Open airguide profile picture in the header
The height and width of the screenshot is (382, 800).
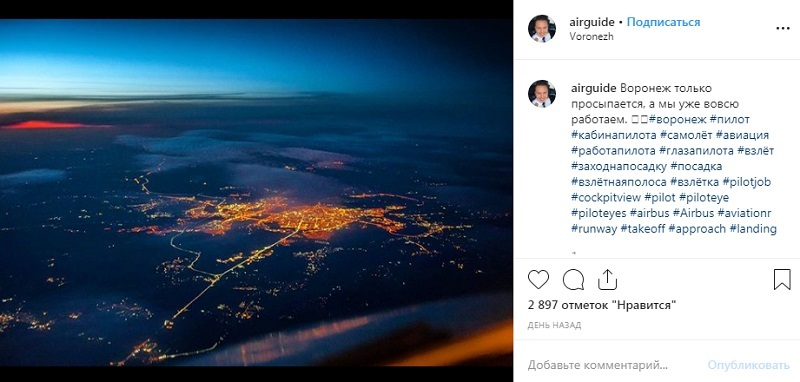tap(542, 29)
